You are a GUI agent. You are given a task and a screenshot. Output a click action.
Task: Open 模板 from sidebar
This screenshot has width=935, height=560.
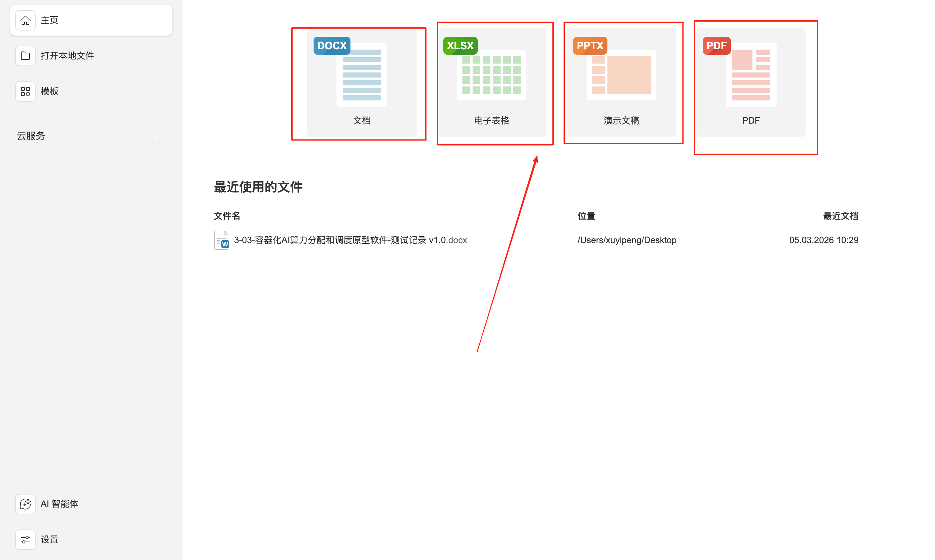click(50, 91)
